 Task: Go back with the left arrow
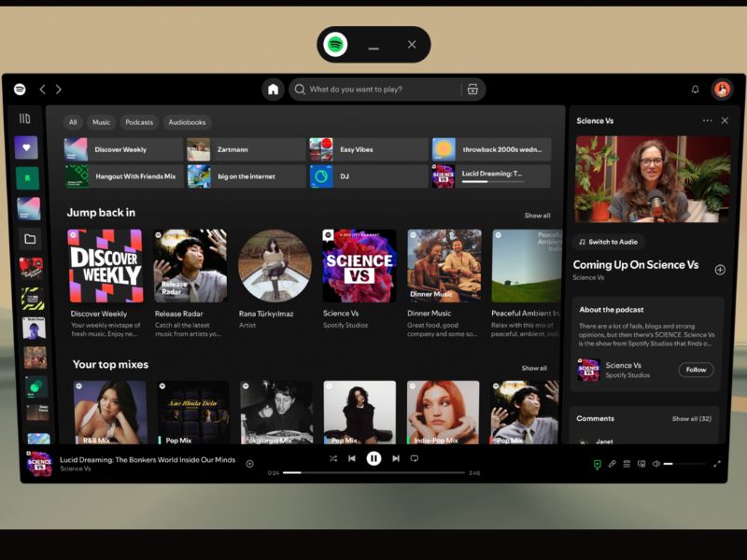click(x=42, y=89)
